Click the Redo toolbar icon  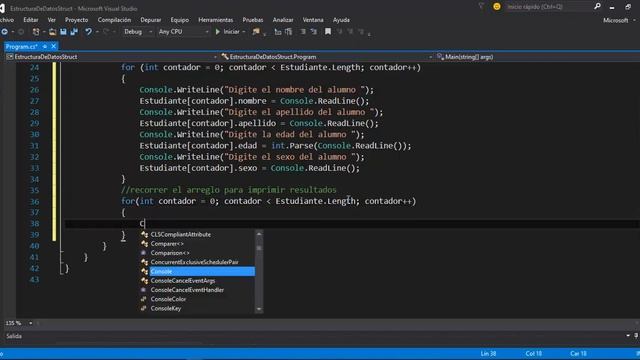coord(106,31)
